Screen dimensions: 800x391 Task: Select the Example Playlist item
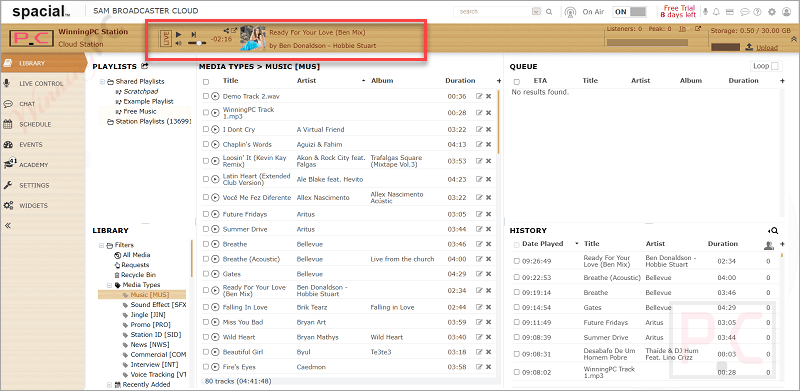(x=148, y=102)
